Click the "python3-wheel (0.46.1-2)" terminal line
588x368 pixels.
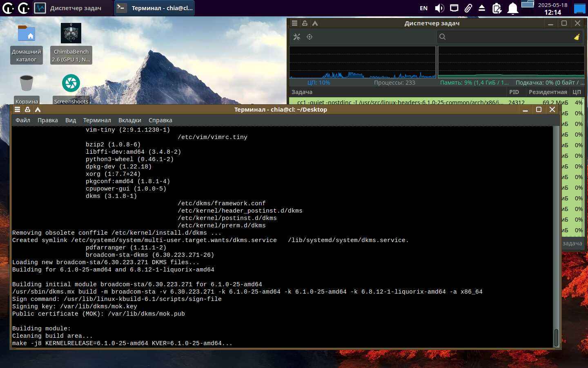point(129,159)
